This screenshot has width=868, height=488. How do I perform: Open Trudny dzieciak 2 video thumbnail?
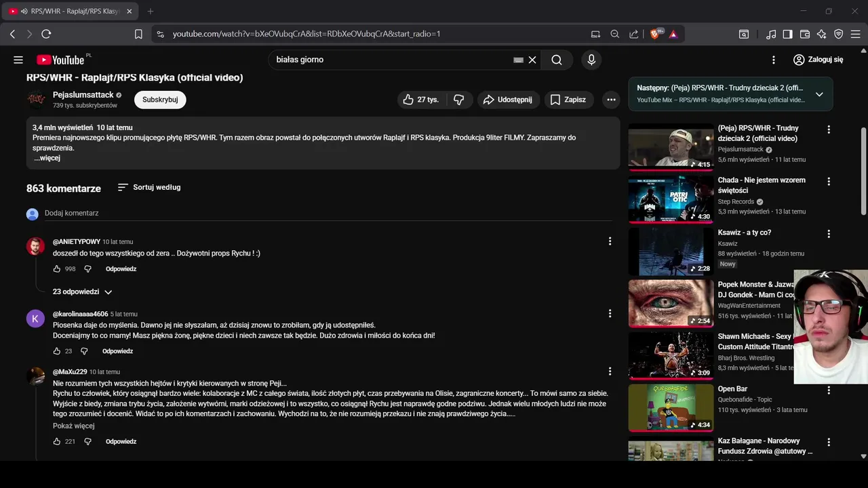click(x=671, y=146)
